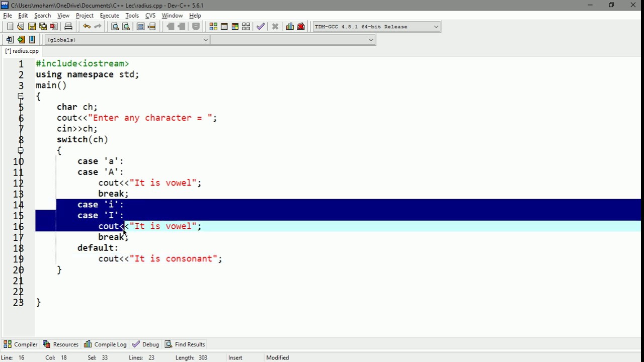The image size is (644, 362).
Task: Open the Project menu
Action: point(85,16)
